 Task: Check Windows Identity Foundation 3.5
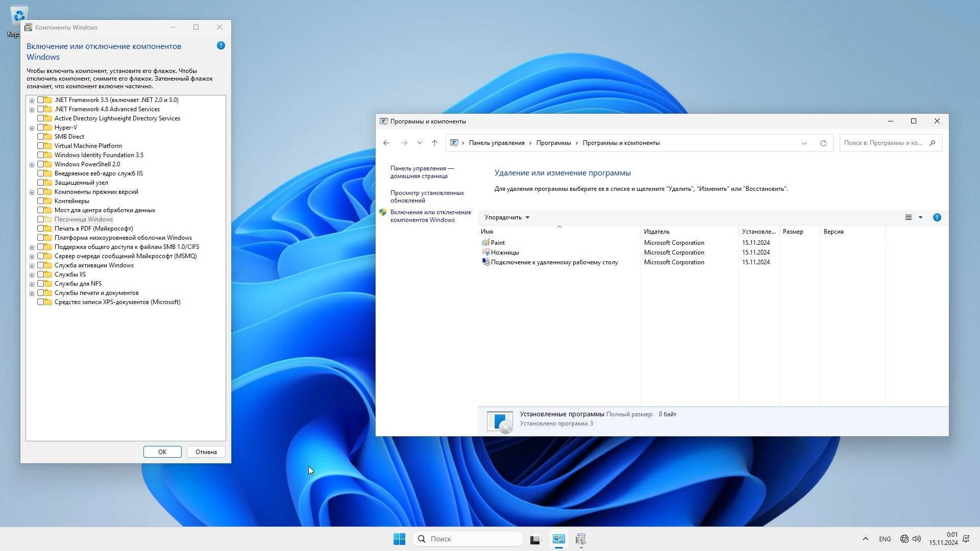tap(40, 155)
